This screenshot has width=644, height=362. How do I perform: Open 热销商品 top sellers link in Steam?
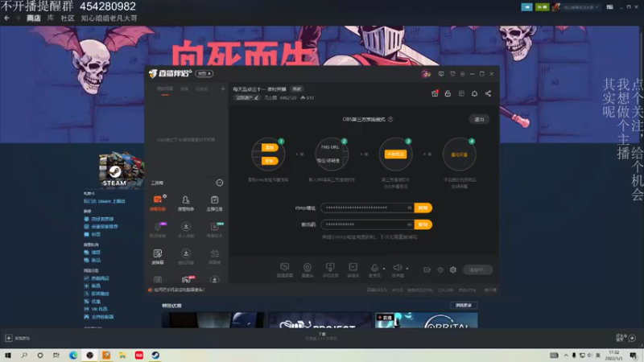(x=100, y=278)
